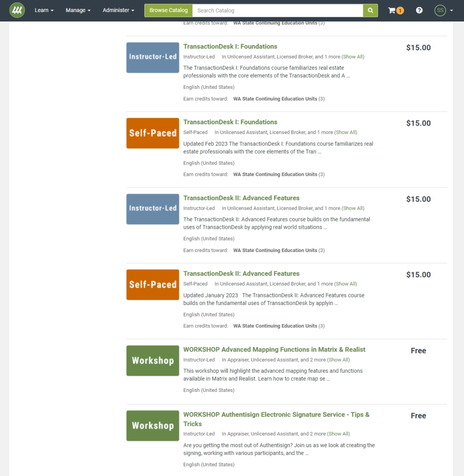Image resolution: width=464 pixels, height=476 pixels.
Task: Show all audiences for Instructor-Led TransactionDesk II
Action: pos(353,208)
